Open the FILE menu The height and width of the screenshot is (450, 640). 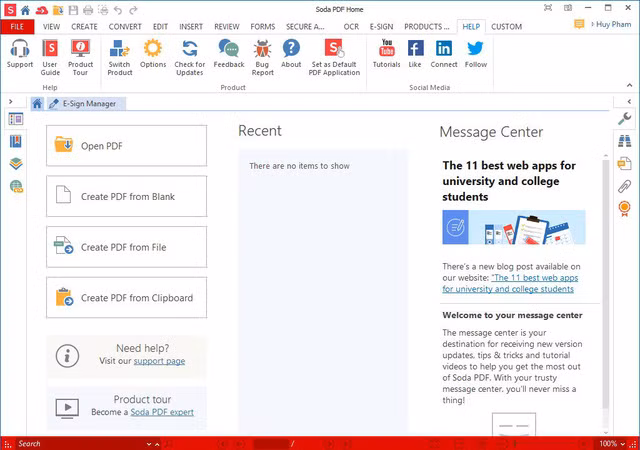pos(17,27)
